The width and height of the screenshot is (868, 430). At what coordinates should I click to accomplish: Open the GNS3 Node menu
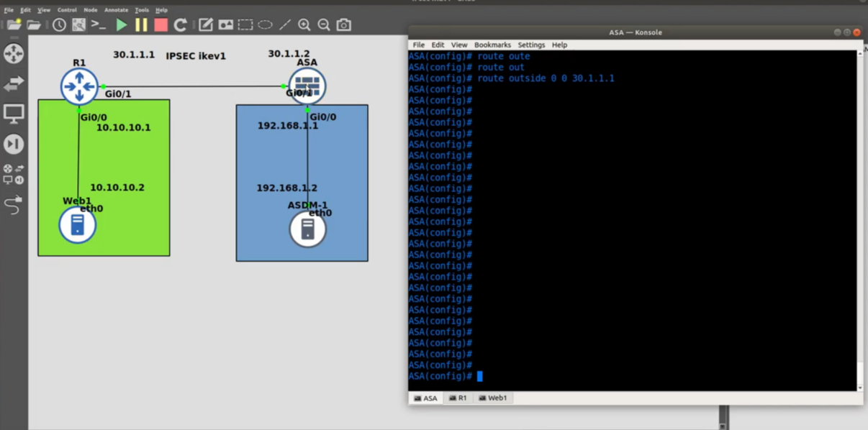coord(90,10)
